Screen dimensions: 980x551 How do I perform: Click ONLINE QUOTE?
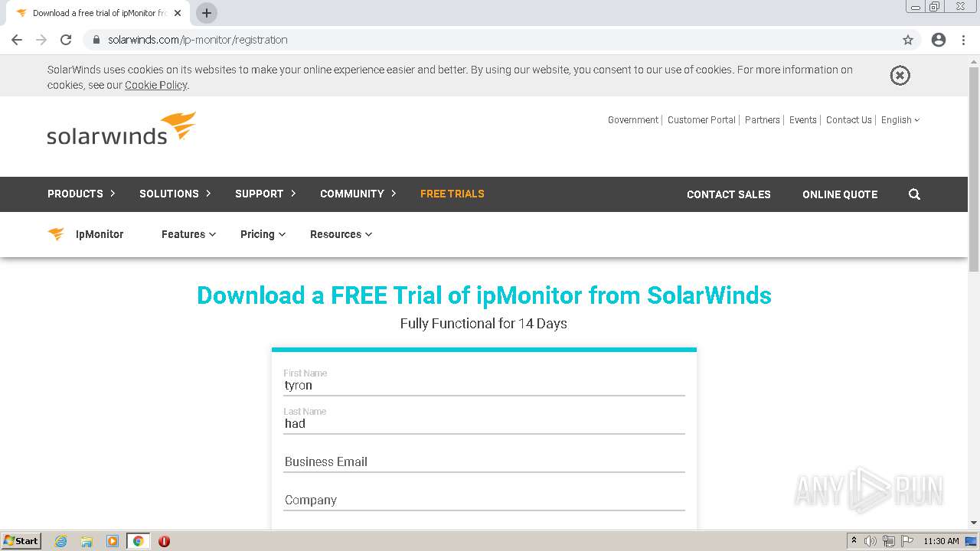(x=840, y=194)
